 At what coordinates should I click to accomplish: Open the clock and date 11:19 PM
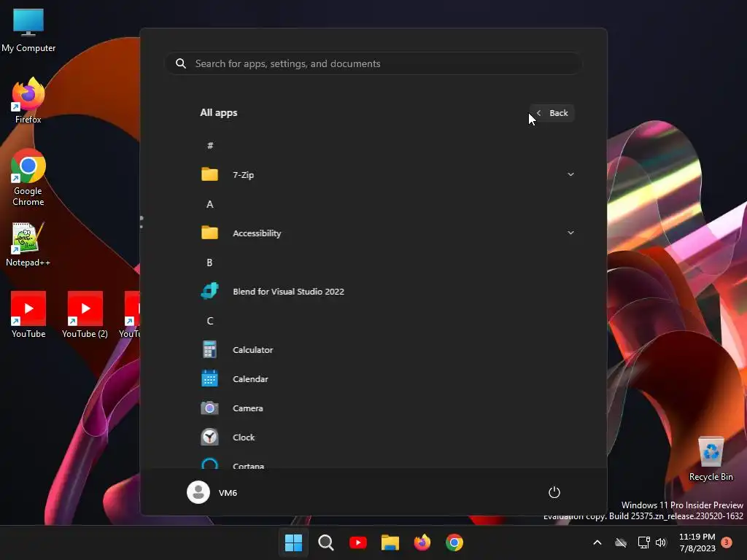697,542
